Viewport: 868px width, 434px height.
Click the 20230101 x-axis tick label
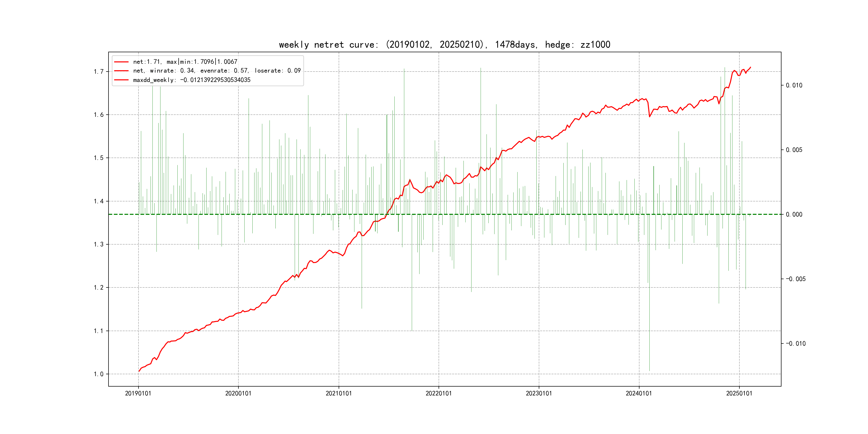coord(539,393)
